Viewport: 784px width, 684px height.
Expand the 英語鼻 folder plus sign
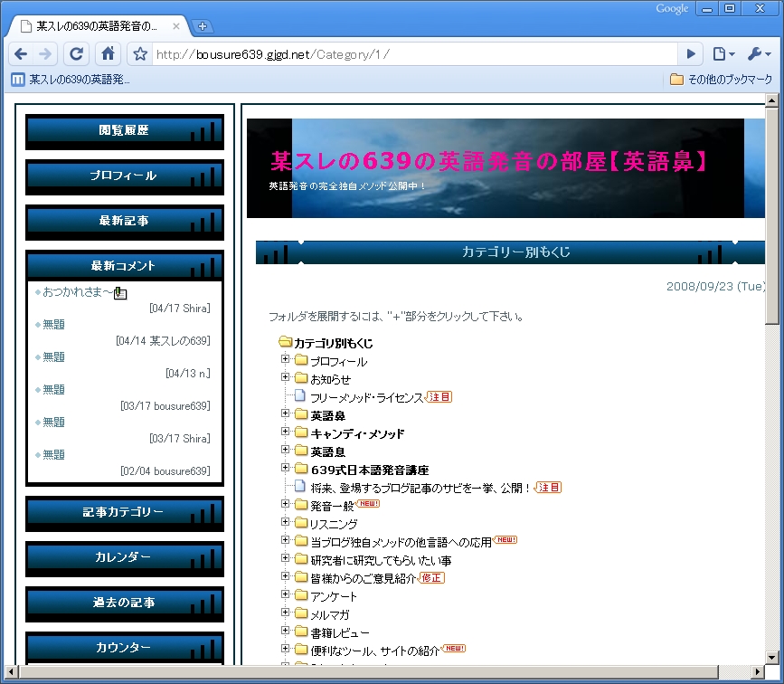point(285,413)
